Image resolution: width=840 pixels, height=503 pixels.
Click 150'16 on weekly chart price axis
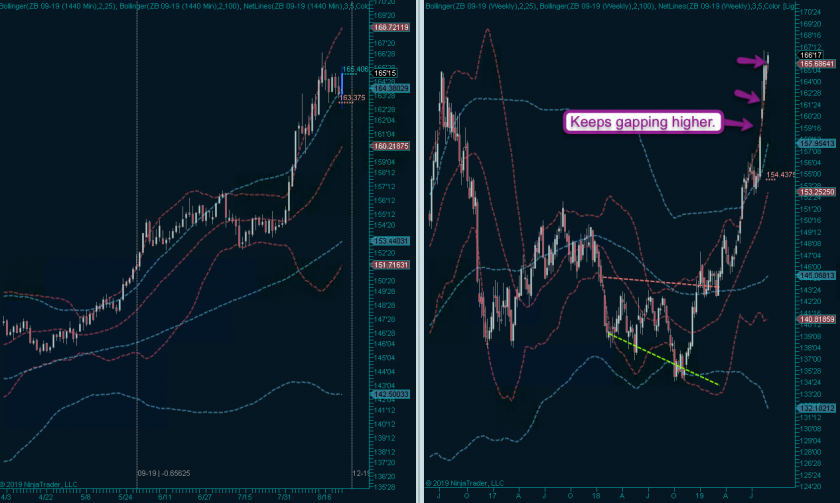810,221
